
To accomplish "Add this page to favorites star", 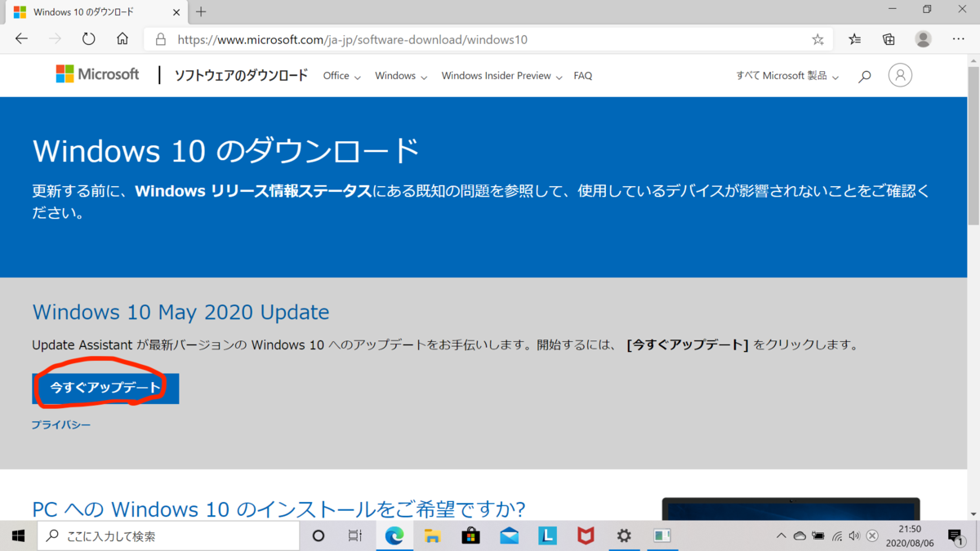I will tap(817, 39).
